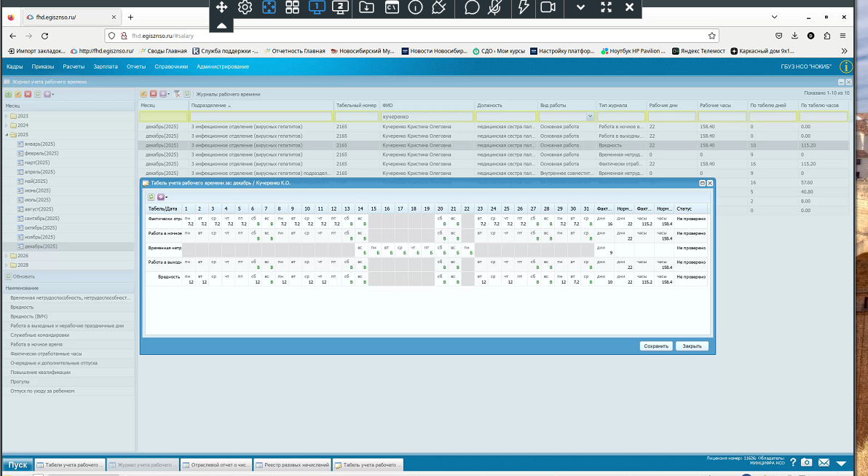
Task: Open remote session settings gear
Action: 245,7
